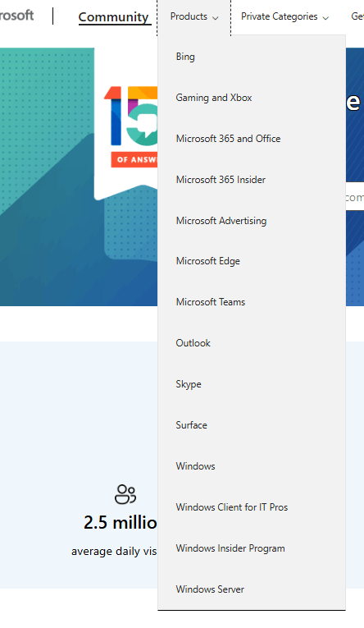This screenshot has width=364, height=628.
Task: Click the Private Categories chevron arrow
Action: (325, 18)
